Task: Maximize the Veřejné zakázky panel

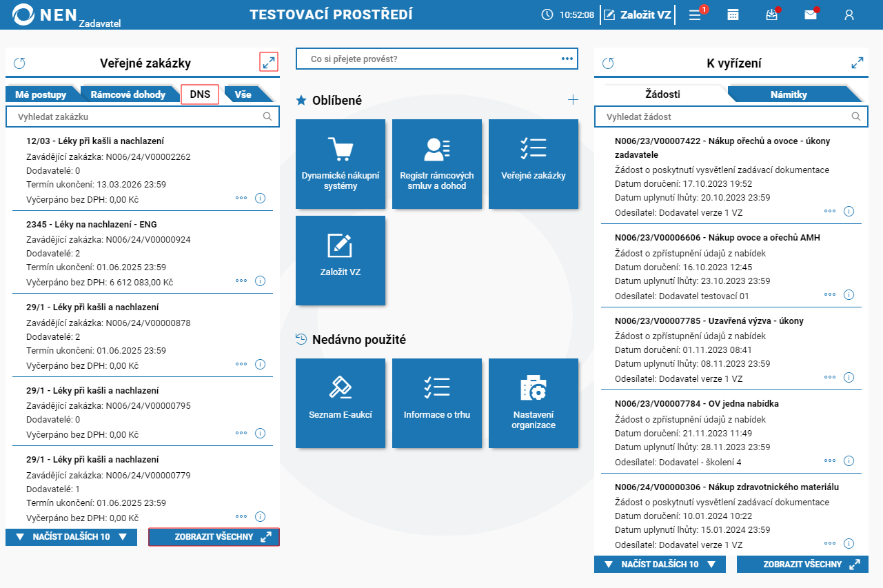Action: click(x=269, y=63)
